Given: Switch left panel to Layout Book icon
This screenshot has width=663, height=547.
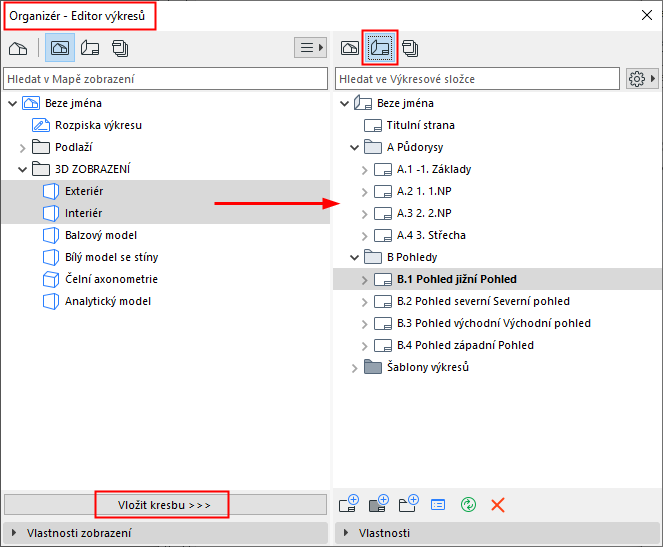Looking at the screenshot, I should tap(90, 48).
